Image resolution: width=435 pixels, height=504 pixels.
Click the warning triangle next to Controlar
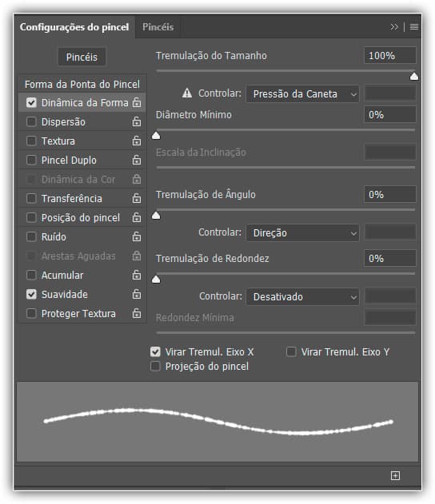click(x=187, y=93)
